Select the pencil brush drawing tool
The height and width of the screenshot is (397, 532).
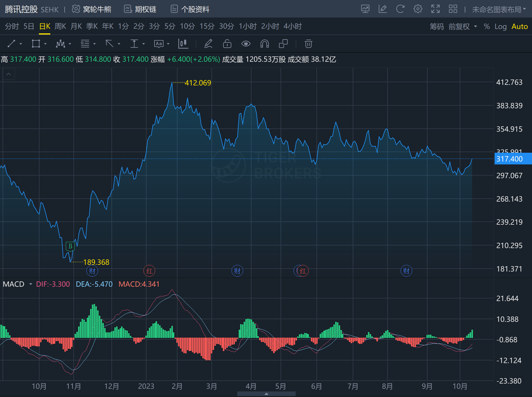coord(208,44)
